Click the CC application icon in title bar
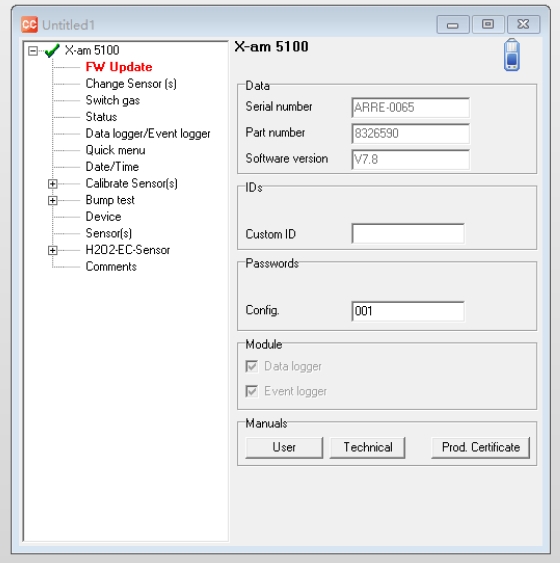The image size is (560, 563). (29, 25)
